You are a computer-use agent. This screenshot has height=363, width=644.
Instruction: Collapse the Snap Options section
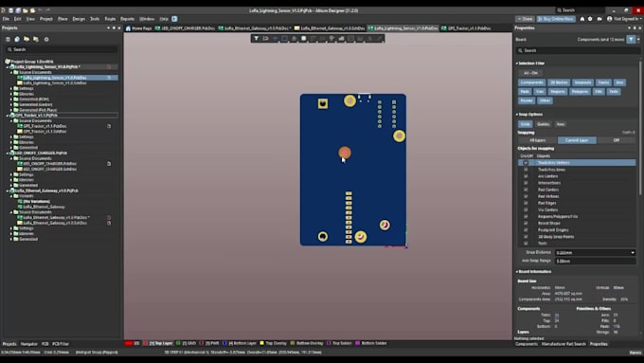tap(517, 115)
